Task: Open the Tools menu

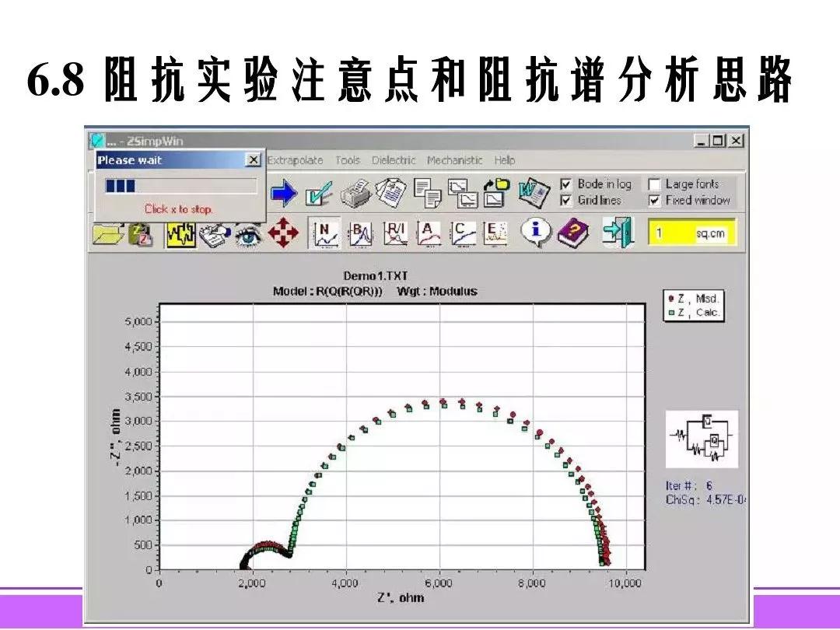Action: (348, 160)
